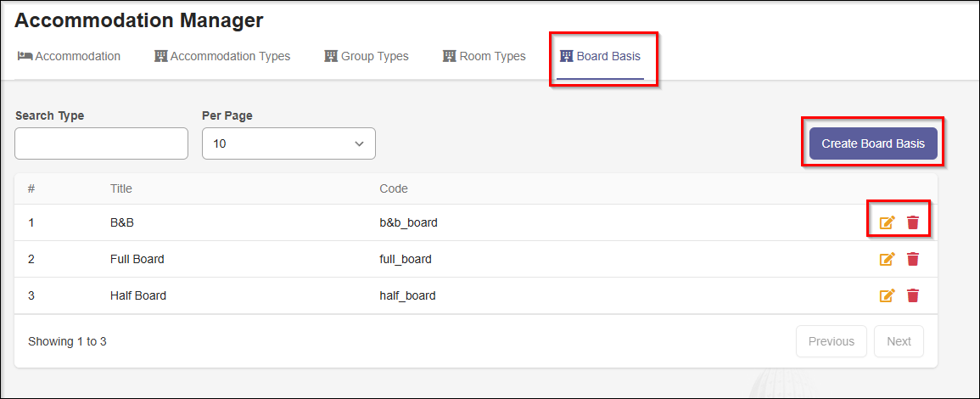Click edit icon for Full Board
The image size is (980, 399).
(x=887, y=259)
